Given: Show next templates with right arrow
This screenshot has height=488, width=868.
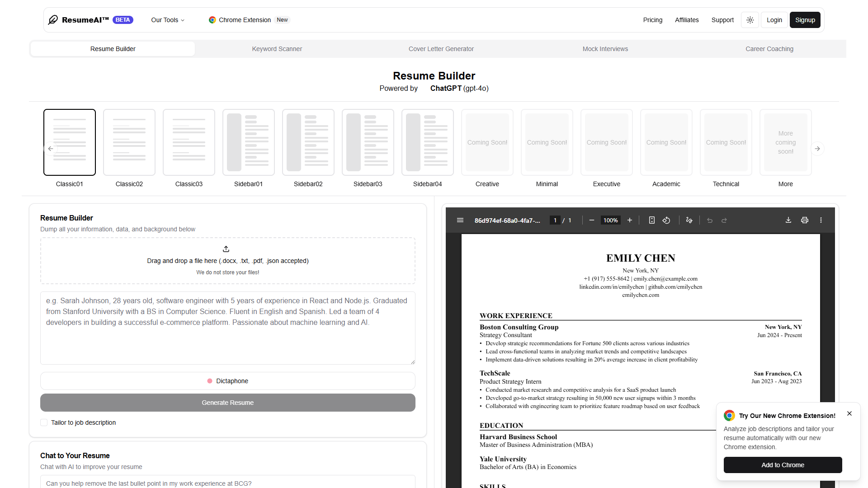Looking at the screenshot, I should pos(817,149).
